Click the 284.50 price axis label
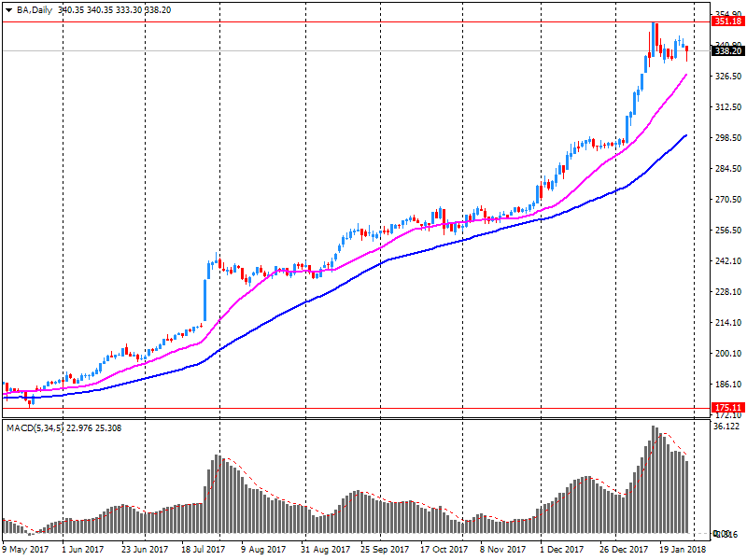This screenshot has width=747, height=560. 728,169
